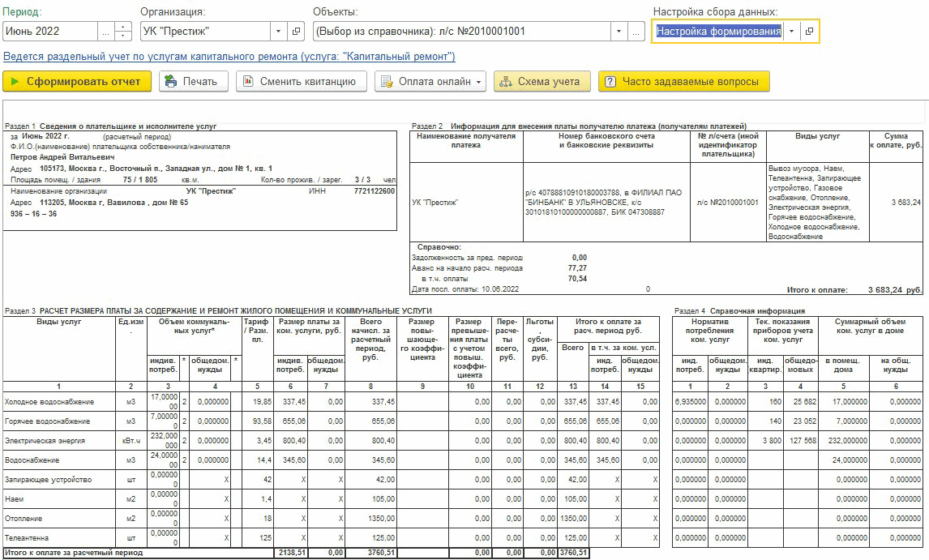This screenshot has width=929, height=560.
Task: Select the tariff value 93,58 for hot water
Action: (262, 421)
